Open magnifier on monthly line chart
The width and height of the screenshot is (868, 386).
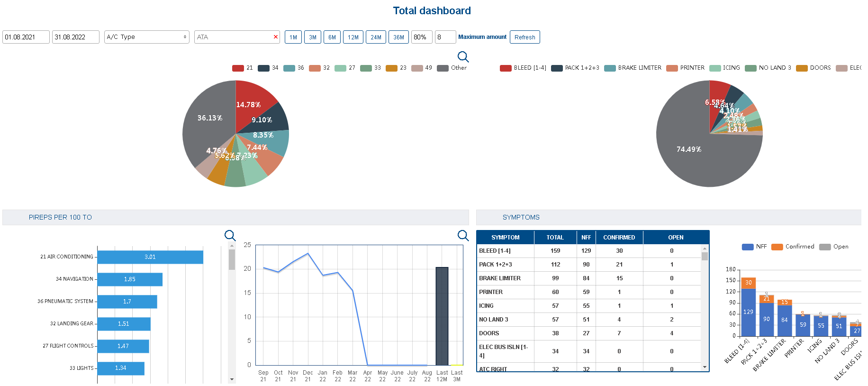(x=463, y=235)
